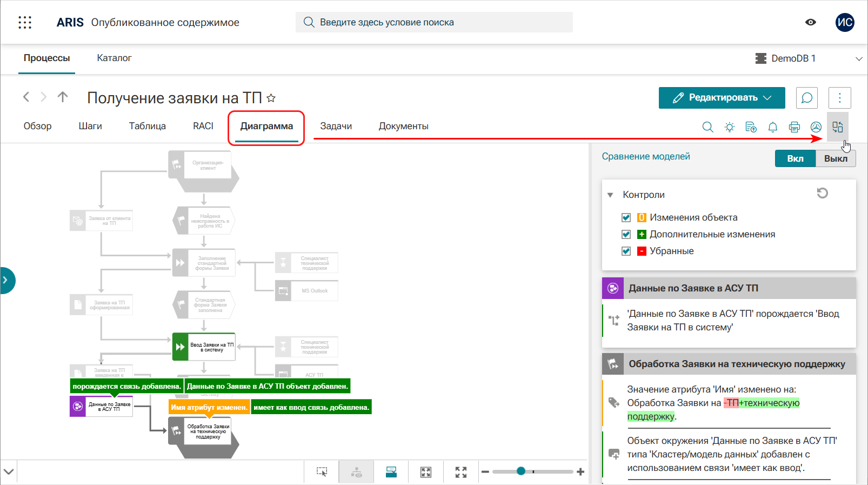Go up one level with up arrow
The height and width of the screenshot is (485, 868).
[x=63, y=97]
